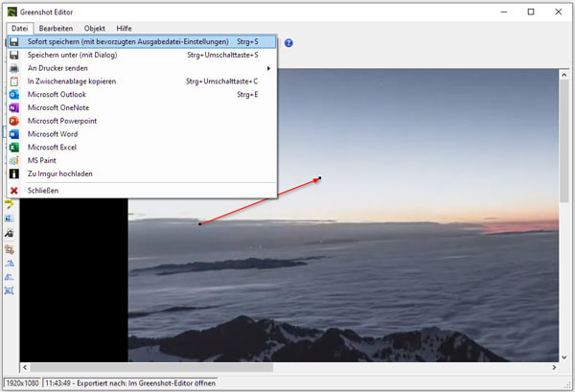Export to Microsoft Excel
This screenshot has height=392, width=575.
142,148
